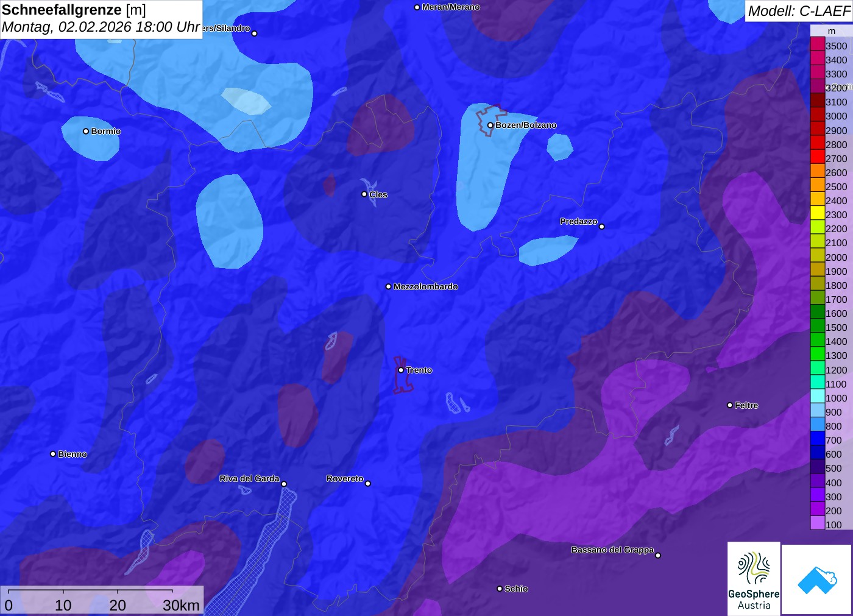The width and height of the screenshot is (853, 616).
Task: Click the Riva del Garda marker dot
Action: (x=284, y=484)
